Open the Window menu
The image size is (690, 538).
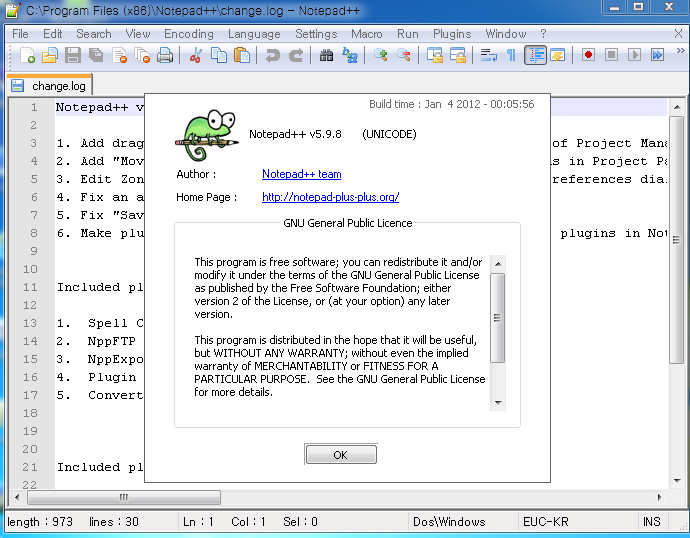pos(506,34)
